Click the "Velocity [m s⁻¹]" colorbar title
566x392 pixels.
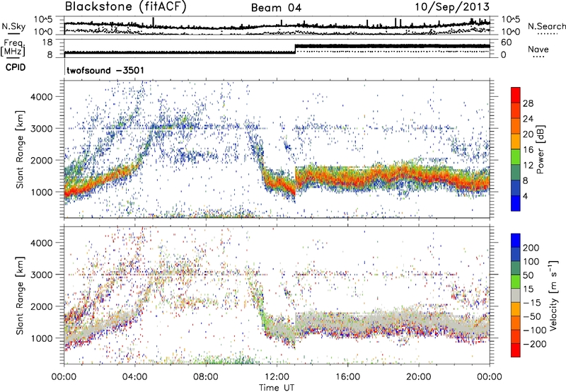(x=554, y=295)
